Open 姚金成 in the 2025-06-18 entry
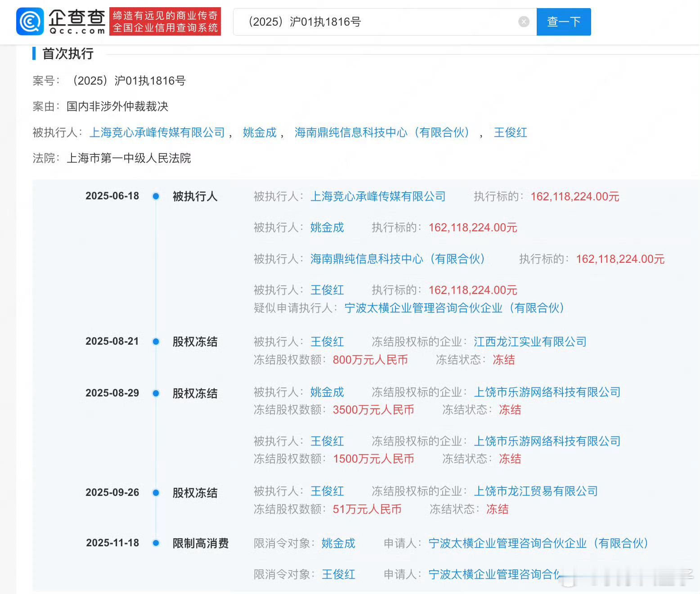 click(x=327, y=227)
